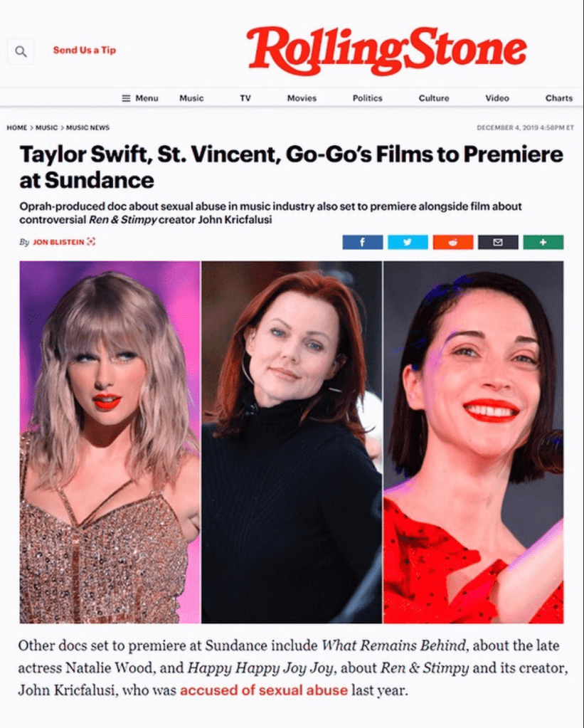Screen dimensions: 584x728
Task: Click the Send Us a Tip link
Action: [x=85, y=50]
